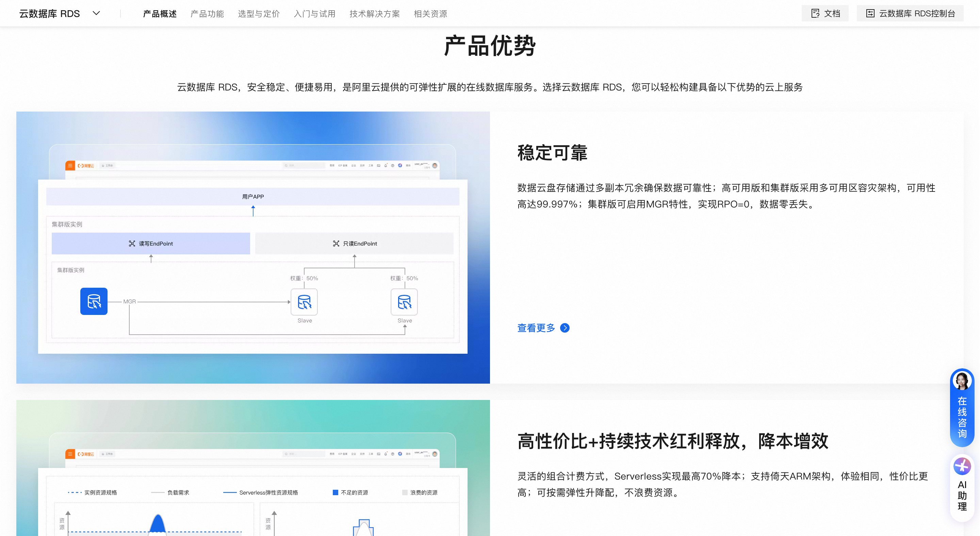The image size is (980, 536).
Task: Click the arrow icon after 查看更多
Action: point(565,328)
